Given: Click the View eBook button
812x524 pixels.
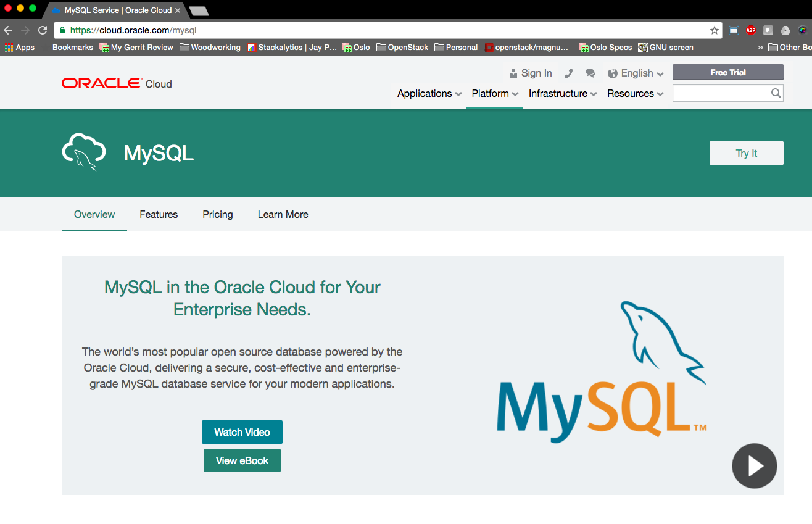Looking at the screenshot, I should point(242,460).
